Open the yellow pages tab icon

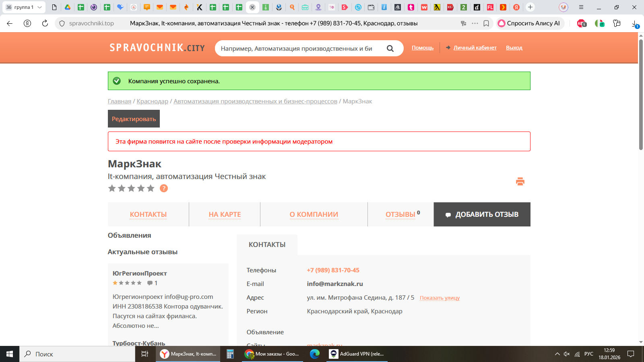click(x=437, y=7)
